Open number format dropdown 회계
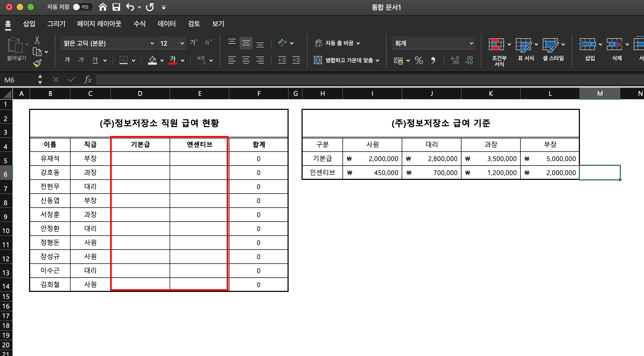The height and width of the screenshot is (356, 644). [433, 43]
